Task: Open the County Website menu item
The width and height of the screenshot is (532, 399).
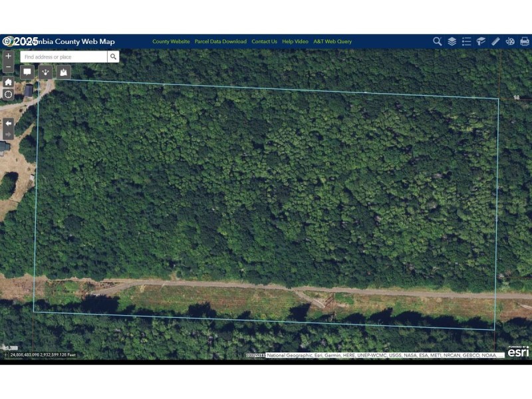Action: coord(170,41)
